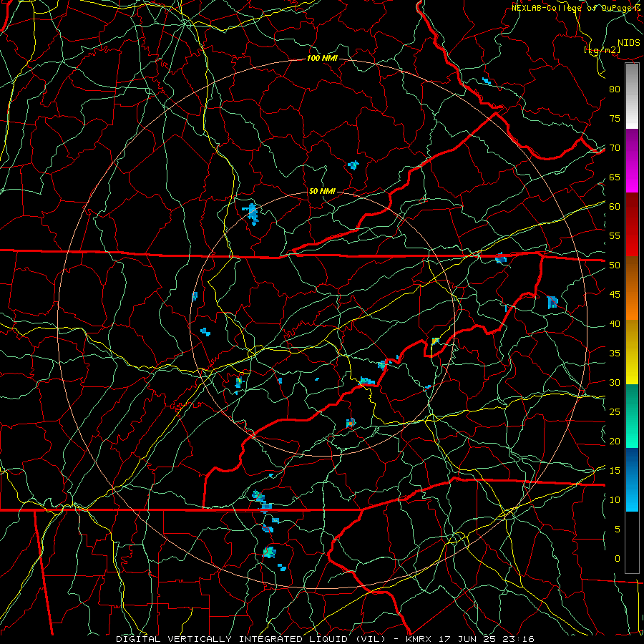Select the 0 value on the VIL scale

[618, 559]
